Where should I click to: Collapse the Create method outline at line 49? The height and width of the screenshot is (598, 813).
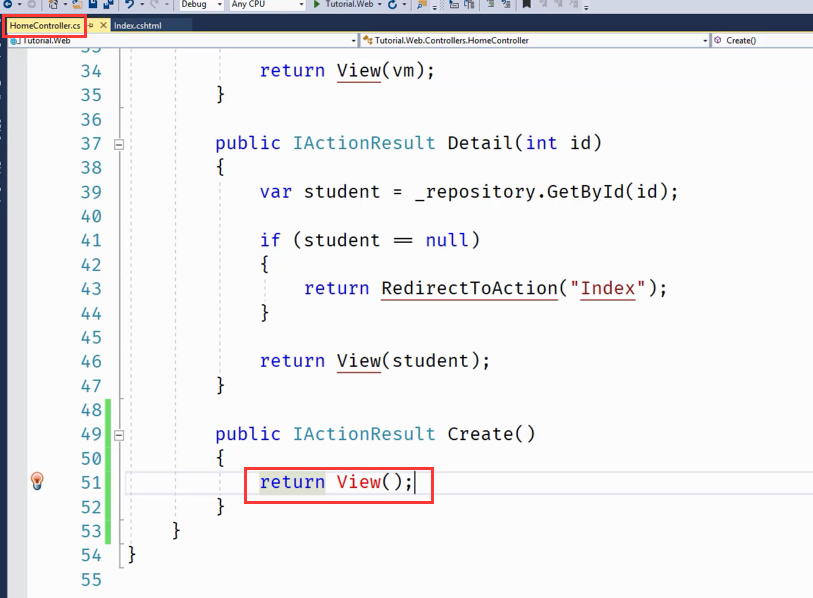coord(119,435)
